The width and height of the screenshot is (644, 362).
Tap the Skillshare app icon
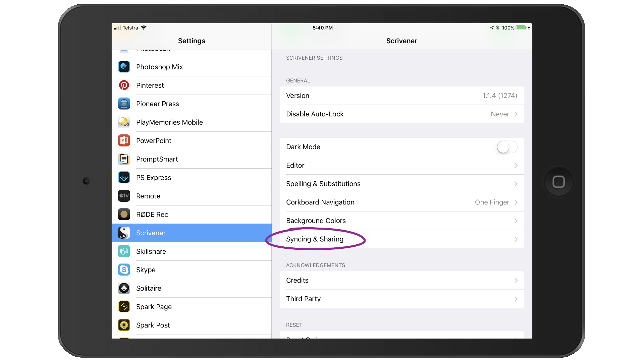(x=124, y=251)
